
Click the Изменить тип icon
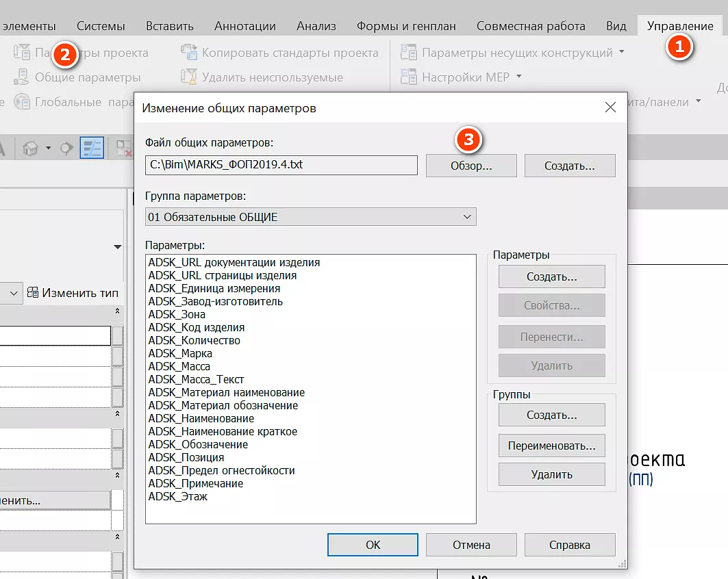click(33, 293)
